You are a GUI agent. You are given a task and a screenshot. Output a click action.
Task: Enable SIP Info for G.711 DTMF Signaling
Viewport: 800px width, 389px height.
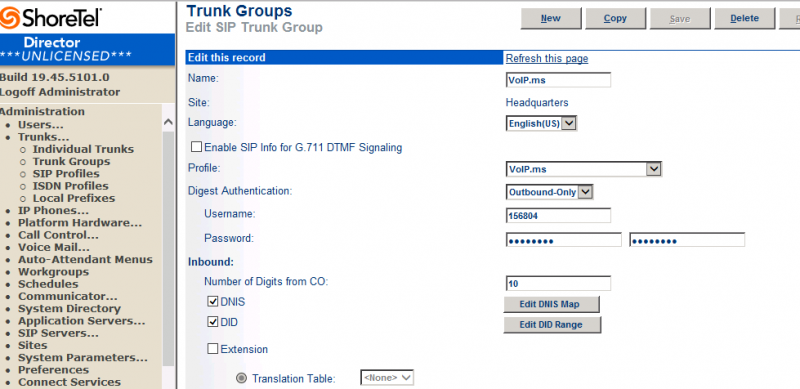[196, 147]
